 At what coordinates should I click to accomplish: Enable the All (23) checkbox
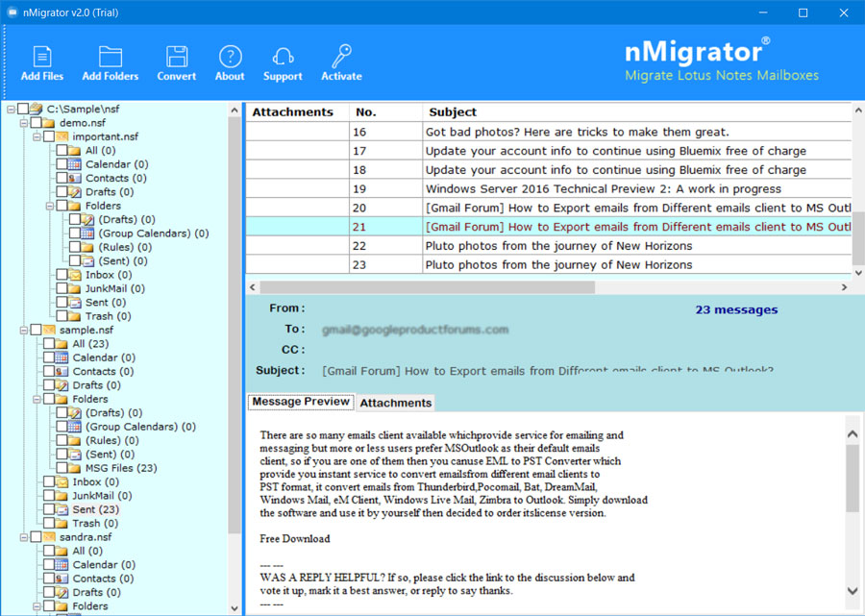pyautogui.click(x=49, y=344)
